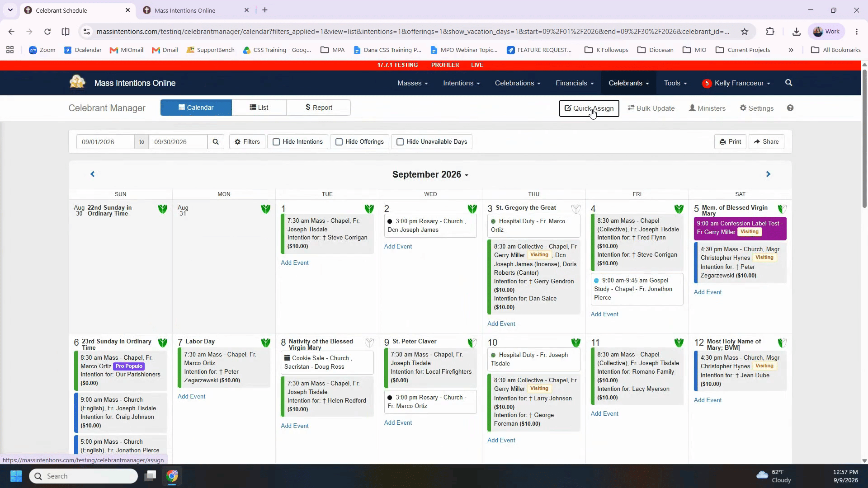868x488 pixels.
Task: Select the Calendar view tab
Action: 196,108
